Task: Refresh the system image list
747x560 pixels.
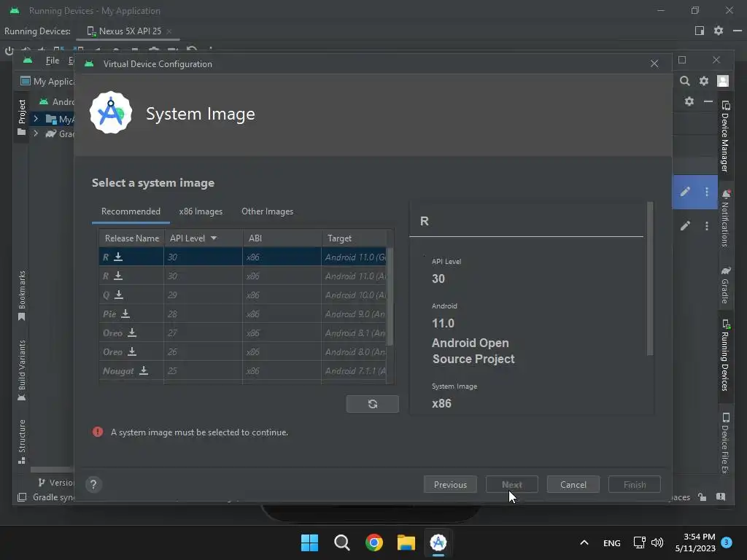Action: [373, 404]
